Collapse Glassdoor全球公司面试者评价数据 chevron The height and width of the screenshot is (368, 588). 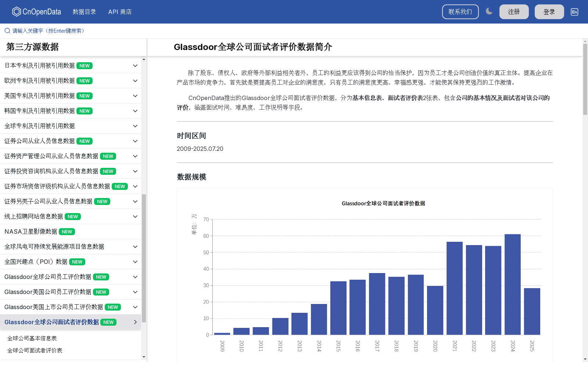point(135,322)
